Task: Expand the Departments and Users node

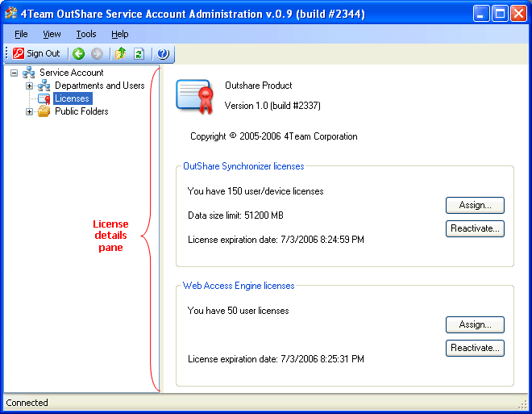Action: coord(29,86)
